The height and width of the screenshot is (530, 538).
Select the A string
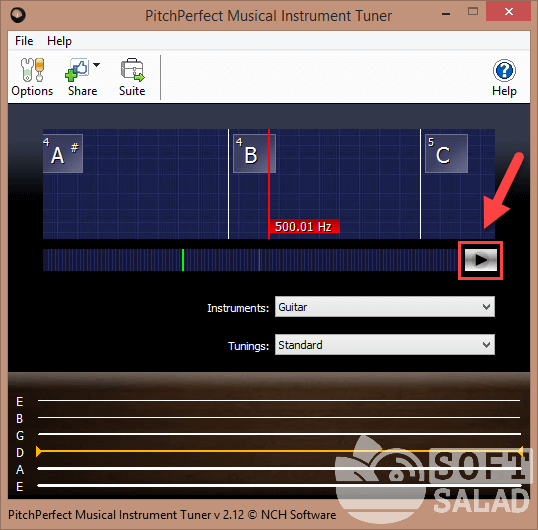(279, 469)
